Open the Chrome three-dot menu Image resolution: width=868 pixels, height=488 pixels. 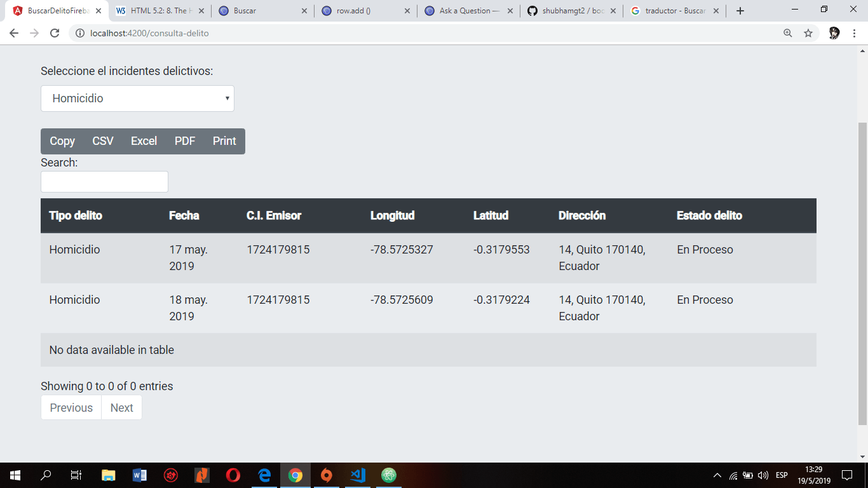tap(855, 33)
